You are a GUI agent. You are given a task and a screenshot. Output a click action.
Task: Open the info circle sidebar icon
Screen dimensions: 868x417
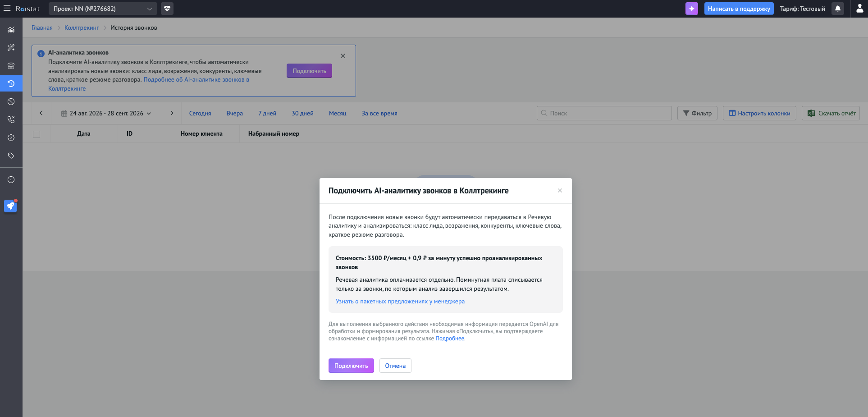click(11, 180)
